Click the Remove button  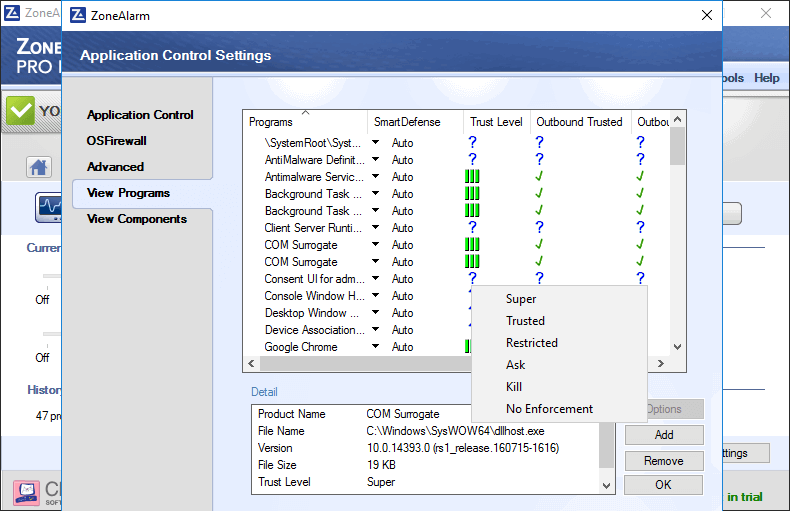[x=664, y=461]
